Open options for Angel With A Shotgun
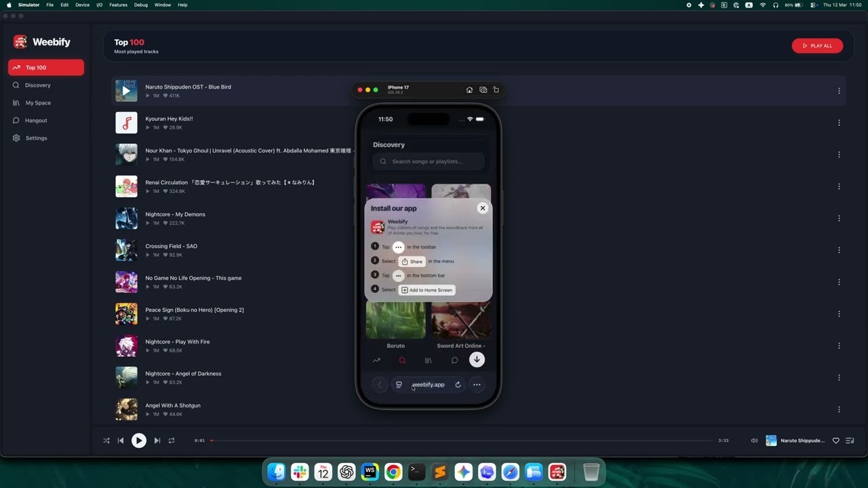Screen dimensions: 868x488 tap(839, 409)
